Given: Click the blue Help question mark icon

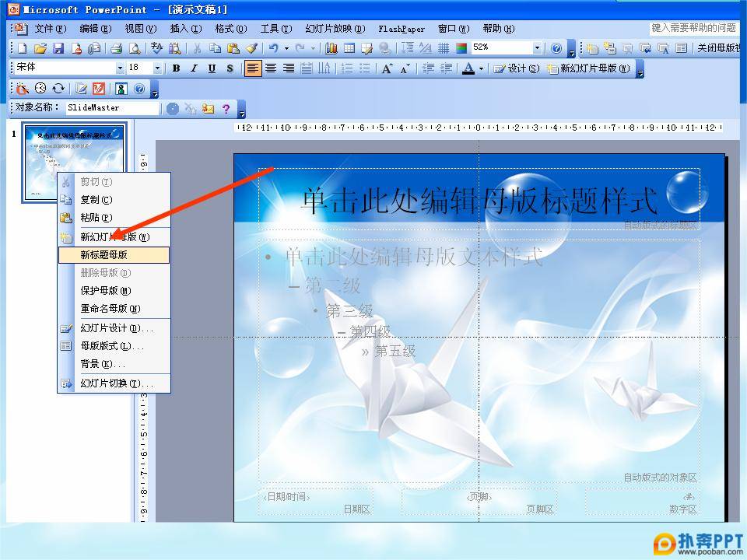Looking at the screenshot, I should coord(556,48).
